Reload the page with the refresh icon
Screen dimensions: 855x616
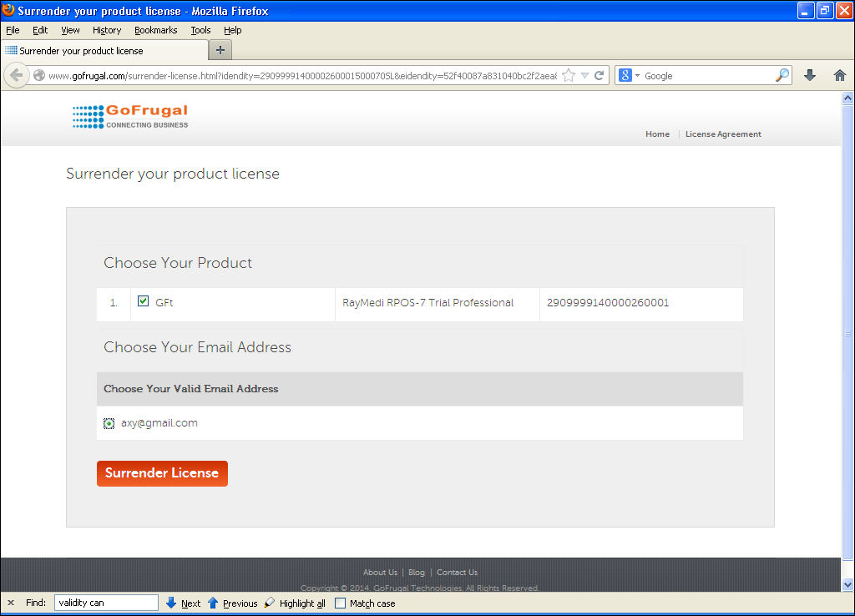coord(600,75)
